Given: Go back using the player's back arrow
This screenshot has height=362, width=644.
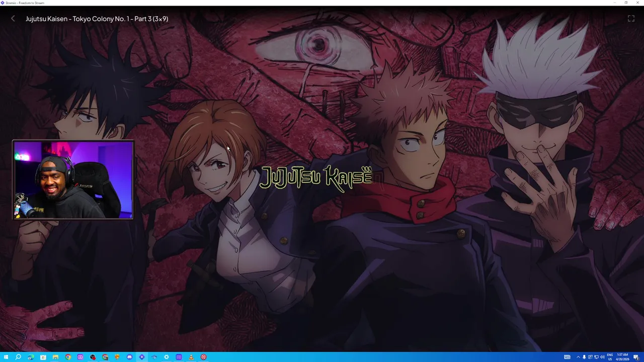Looking at the screenshot, I should pos(13,19).
